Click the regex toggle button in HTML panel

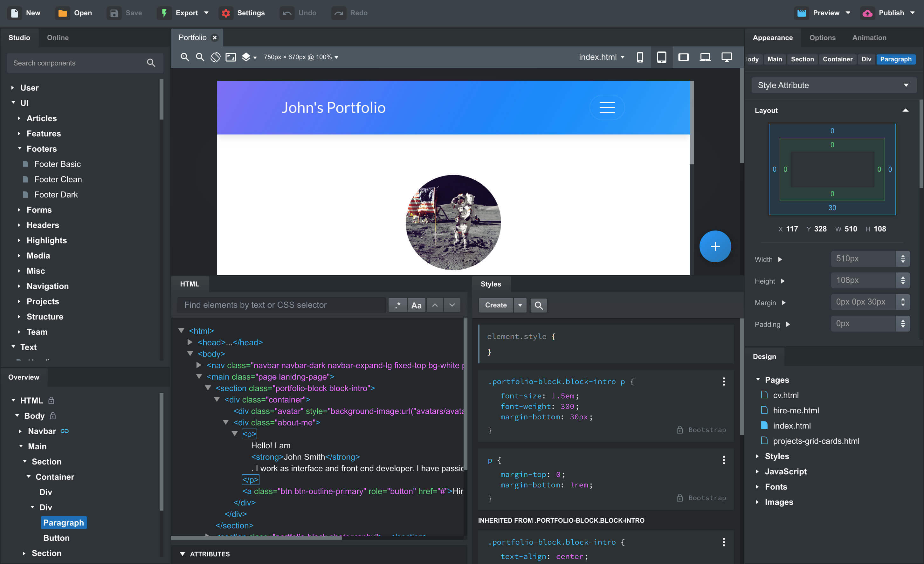[x=397, y=305]
